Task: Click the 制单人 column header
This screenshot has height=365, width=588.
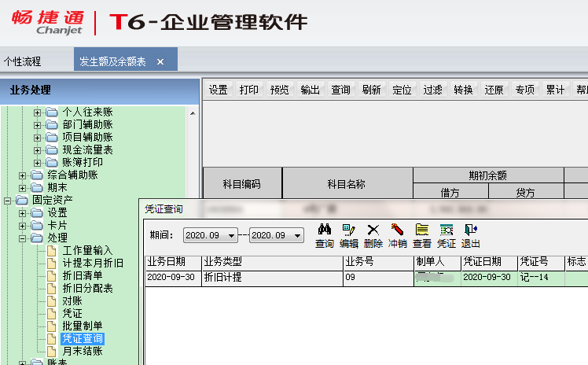Action: (x=437, y=263)
